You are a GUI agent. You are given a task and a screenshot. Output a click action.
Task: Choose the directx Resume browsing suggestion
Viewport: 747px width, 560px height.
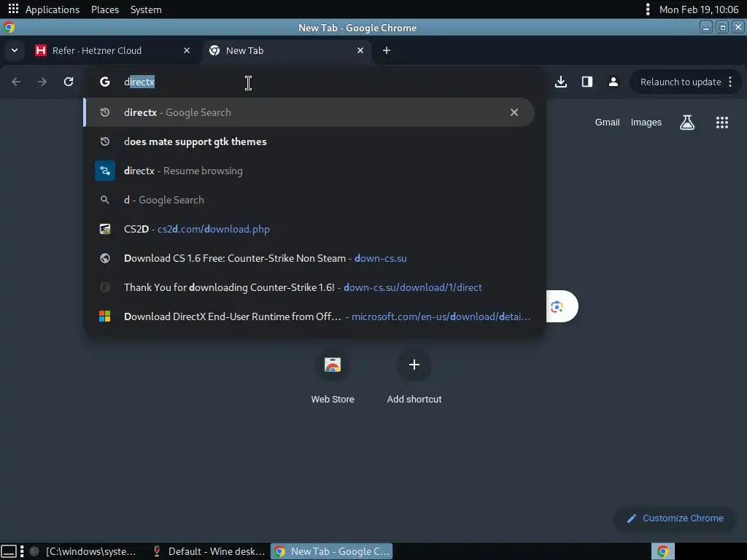pyautogui.click(x=309, y=171)
